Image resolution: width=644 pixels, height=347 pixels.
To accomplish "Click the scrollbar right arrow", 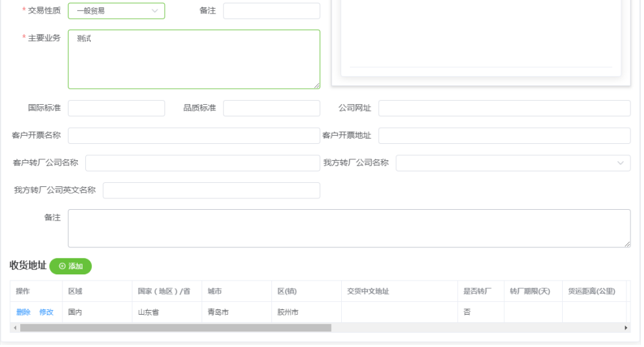I will [625, 327].
